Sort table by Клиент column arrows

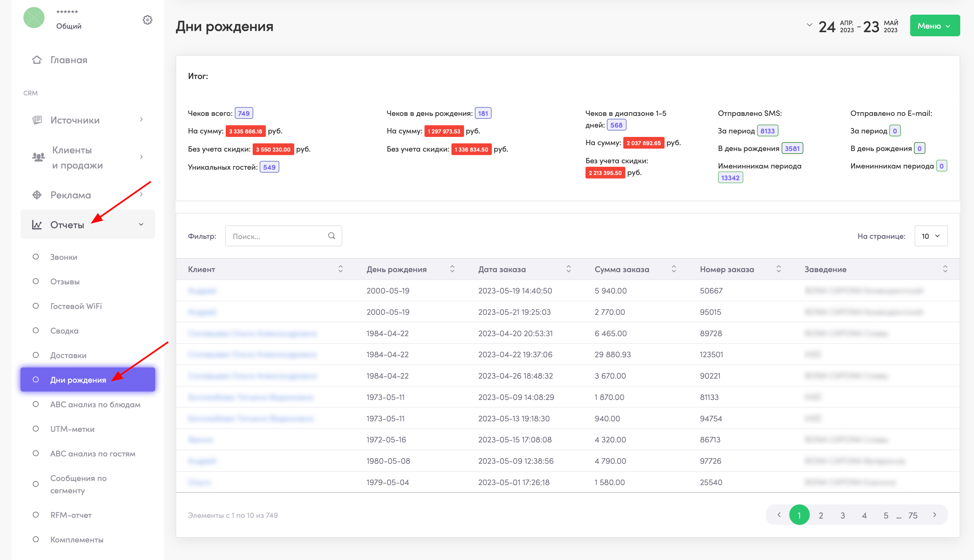pos(340,269)
